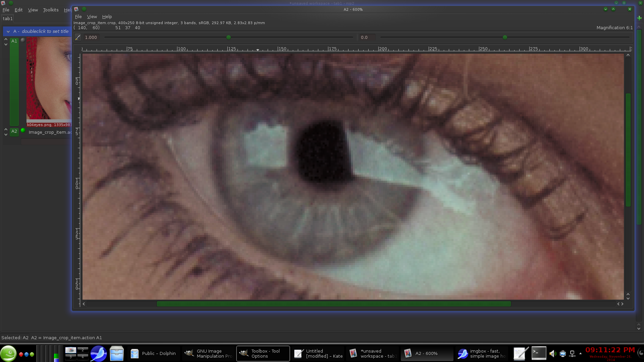644x362 pixels.
Task: Switch to GNU Image Manipulation Program taskbar entry
Action: [208, 354]
